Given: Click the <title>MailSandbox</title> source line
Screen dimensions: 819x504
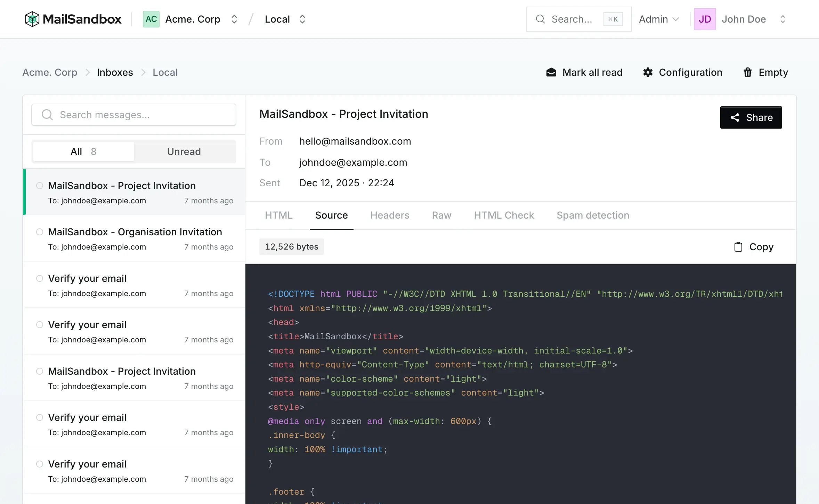Looking at the screenshot, I should coord(335,336).
